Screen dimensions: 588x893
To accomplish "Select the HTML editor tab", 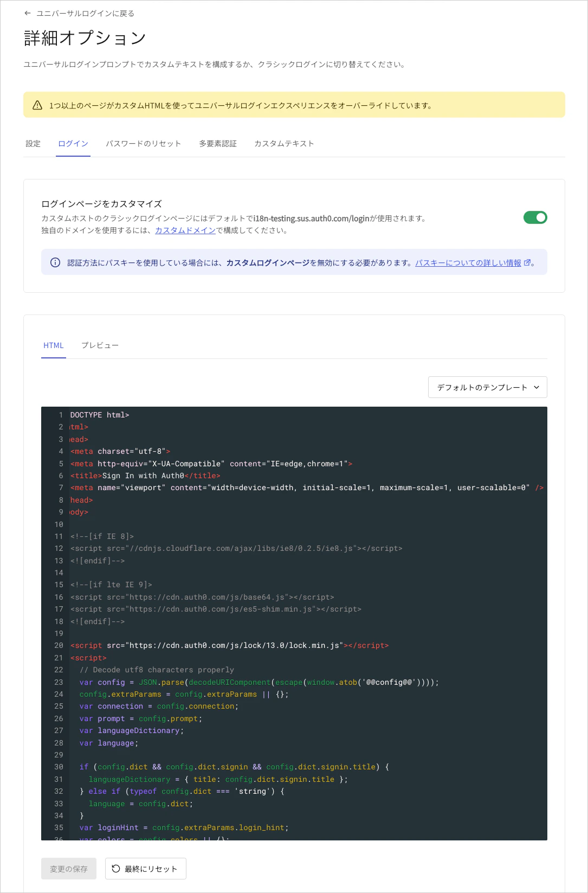I will tap(54, 345).
